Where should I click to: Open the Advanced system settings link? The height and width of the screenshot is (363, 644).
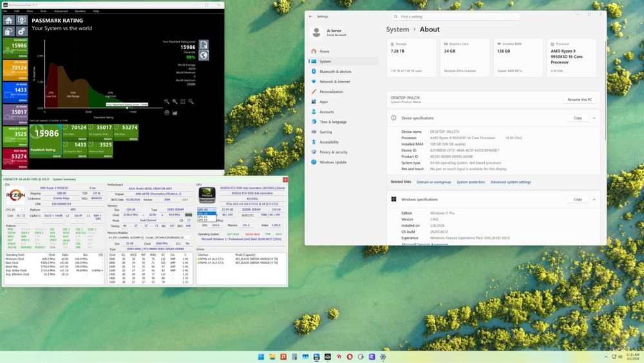click(511, 182)
